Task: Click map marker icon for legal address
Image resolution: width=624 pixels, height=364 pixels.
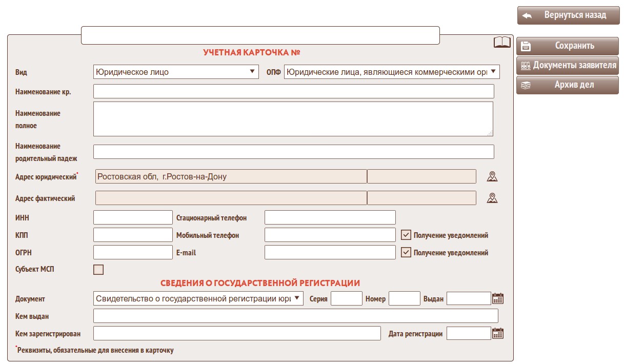Action: coord(492,176)
